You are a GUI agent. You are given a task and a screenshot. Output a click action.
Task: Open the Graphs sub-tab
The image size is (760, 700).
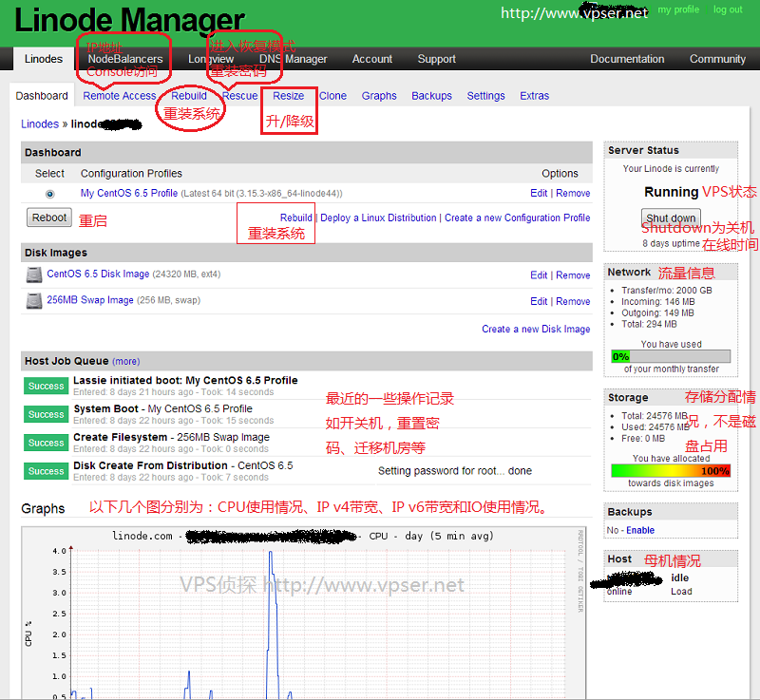click(x=379, y=96)
